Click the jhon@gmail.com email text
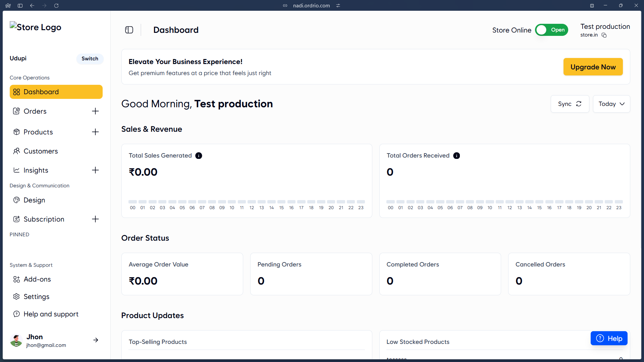 (x=46, y=345)
